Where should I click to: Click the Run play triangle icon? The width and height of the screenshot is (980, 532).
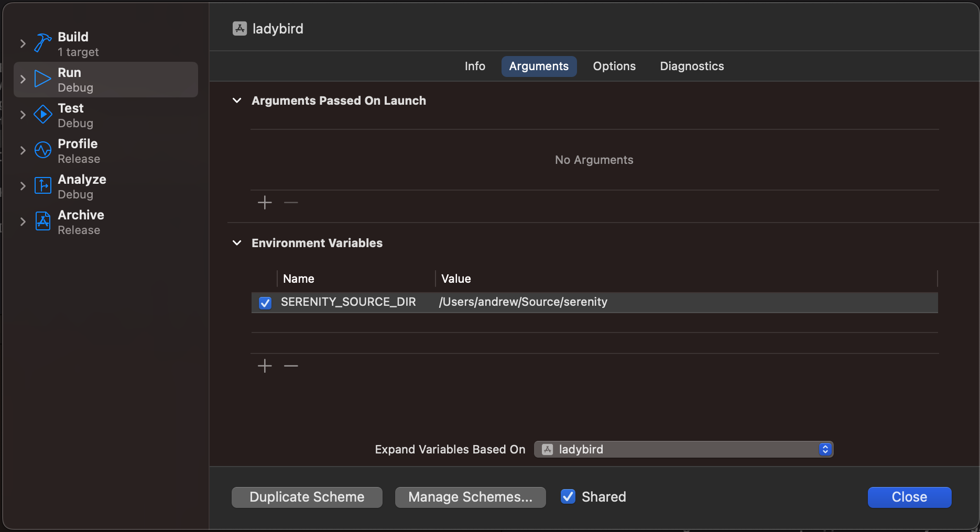pos(42,79)
